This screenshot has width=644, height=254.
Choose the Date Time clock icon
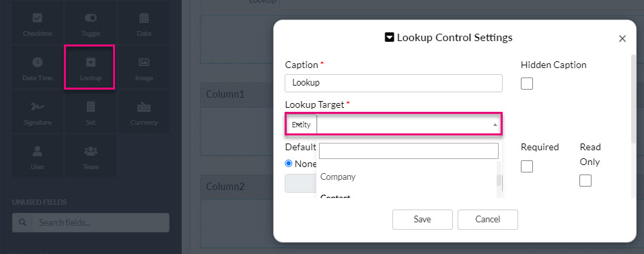(38, 62)
